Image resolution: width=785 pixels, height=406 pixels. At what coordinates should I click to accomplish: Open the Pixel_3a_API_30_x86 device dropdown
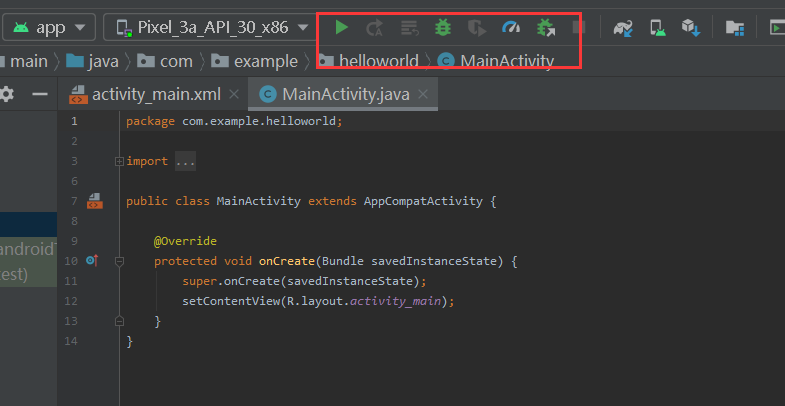tap(211, 27)
